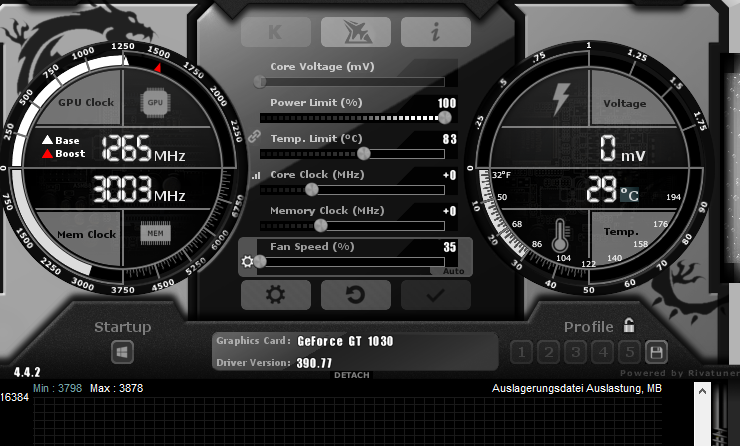Click the DETACH monitor button
Screen dimensions: 740x446
click(352, 375)
